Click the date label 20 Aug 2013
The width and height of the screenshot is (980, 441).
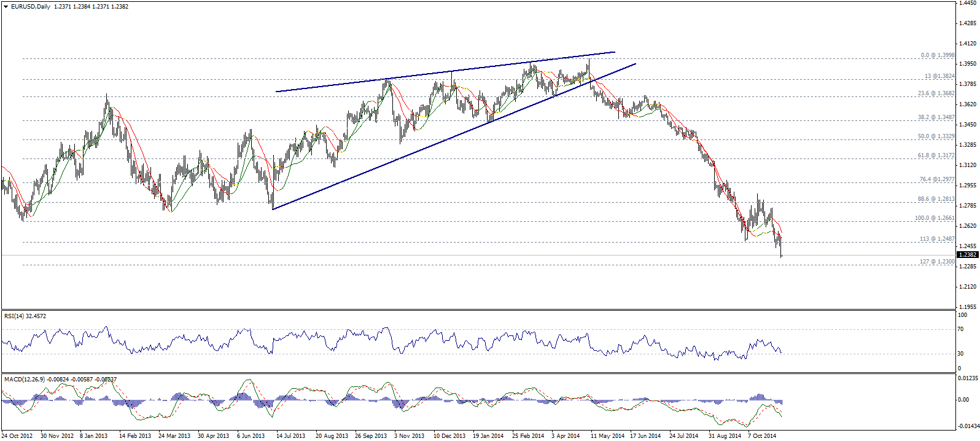pos(332,436)
